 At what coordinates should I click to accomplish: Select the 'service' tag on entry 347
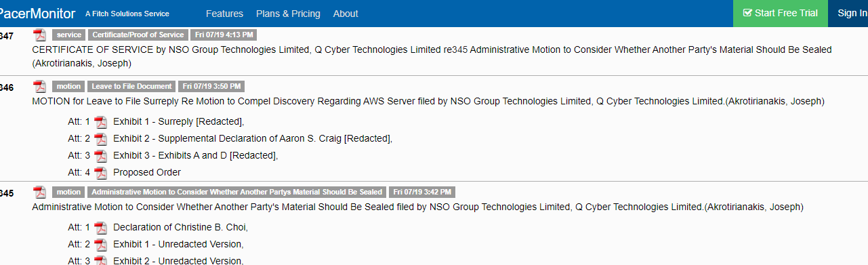[69, 35]
